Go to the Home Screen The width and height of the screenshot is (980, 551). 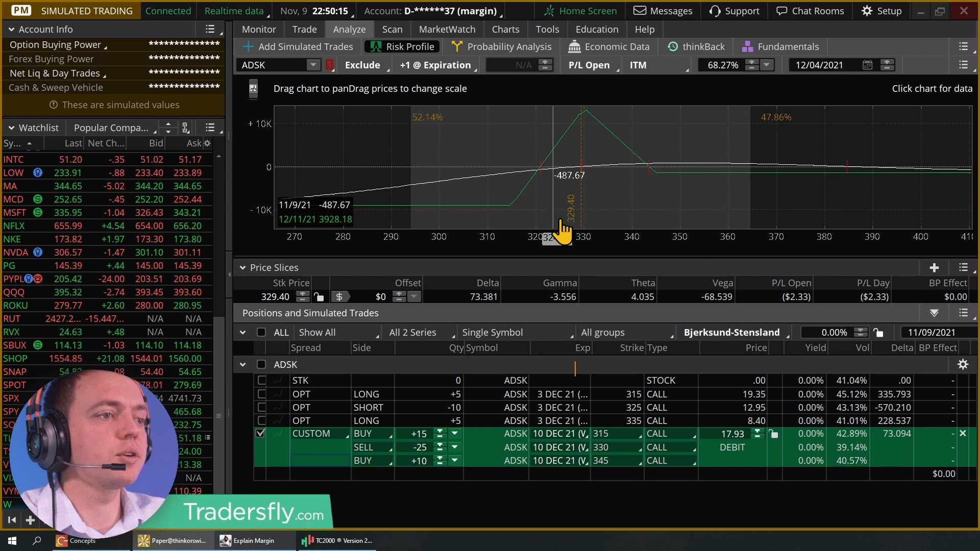point(580,11)
